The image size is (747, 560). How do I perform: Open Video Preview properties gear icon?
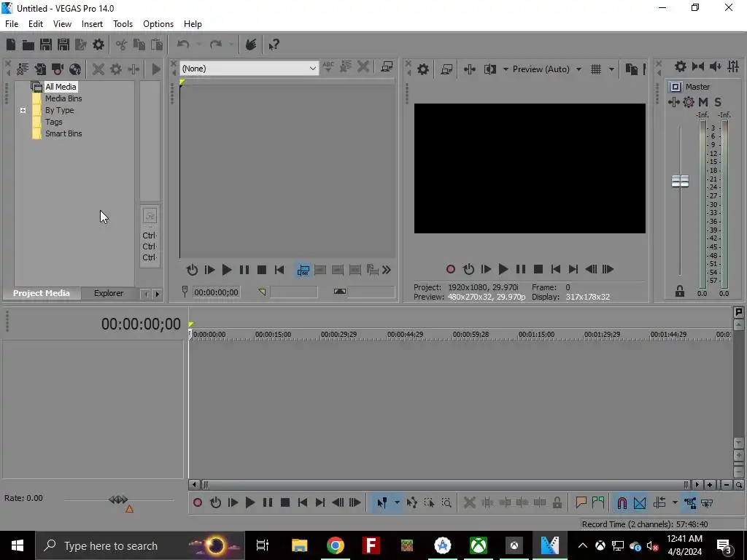(422, 69)
